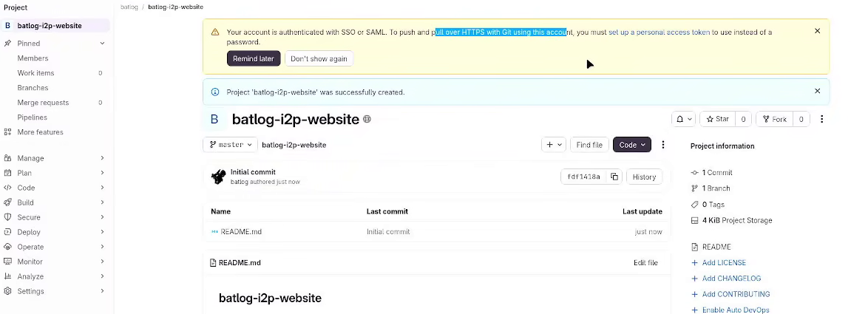Open the notification bell dropdown

click(x=684, y=119)
